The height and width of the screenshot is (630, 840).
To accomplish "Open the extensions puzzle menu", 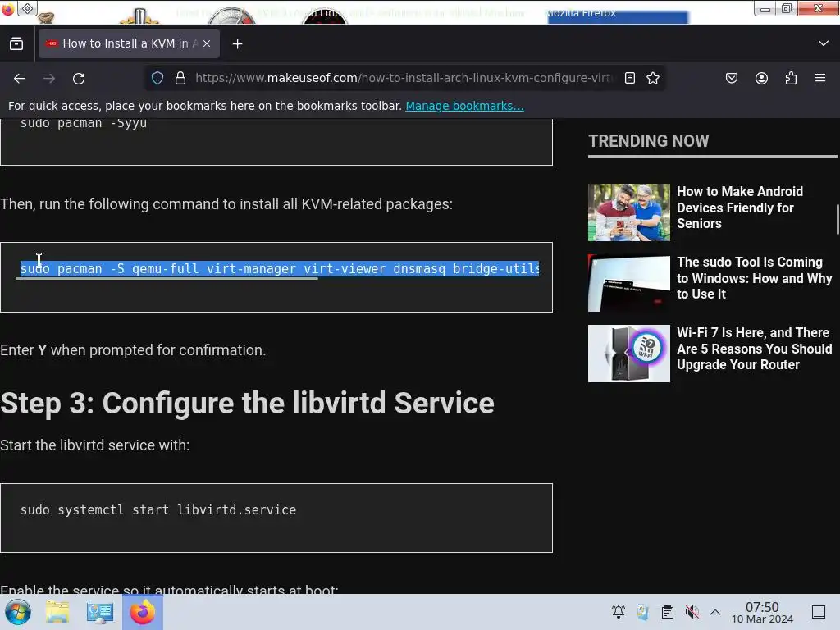I will pyautogui.click(x=791, y=78).
